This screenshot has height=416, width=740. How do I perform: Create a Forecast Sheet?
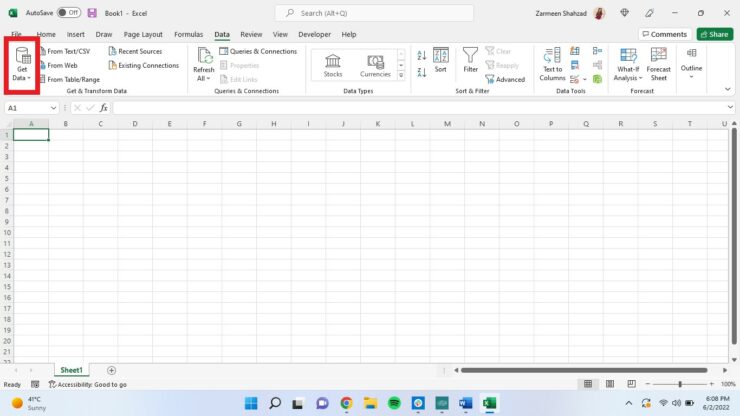click(x=658, y=64)
